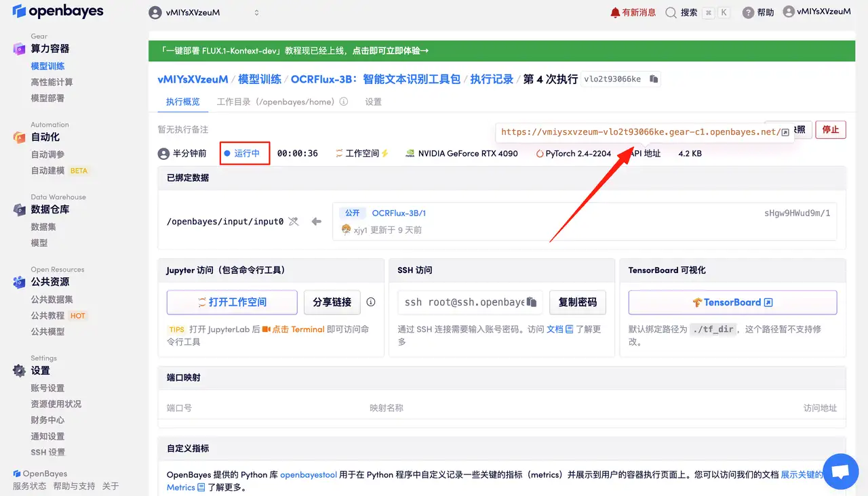This screenshot has width=868, height=496.
Task: Open the chat support bubble
Action: tap(840, 472)
